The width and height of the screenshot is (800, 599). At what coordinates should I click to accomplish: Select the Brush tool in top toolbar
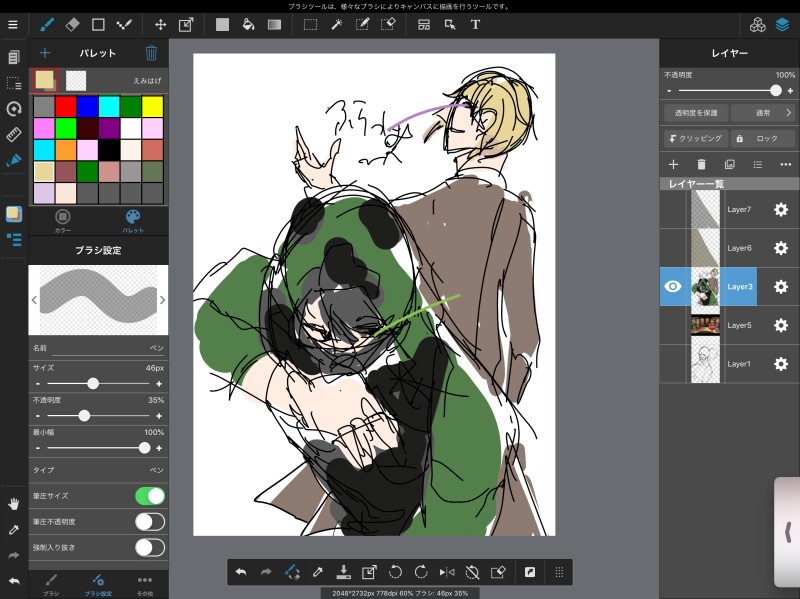[47, 24]
